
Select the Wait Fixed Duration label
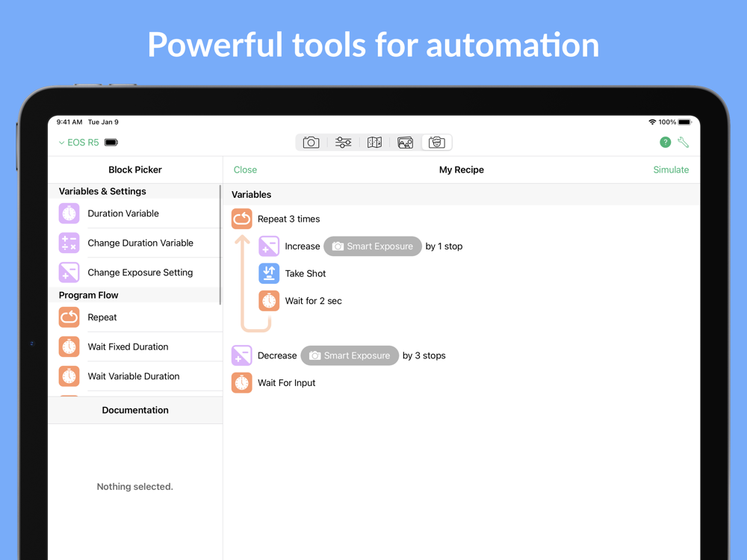click(x=128, y=346)
